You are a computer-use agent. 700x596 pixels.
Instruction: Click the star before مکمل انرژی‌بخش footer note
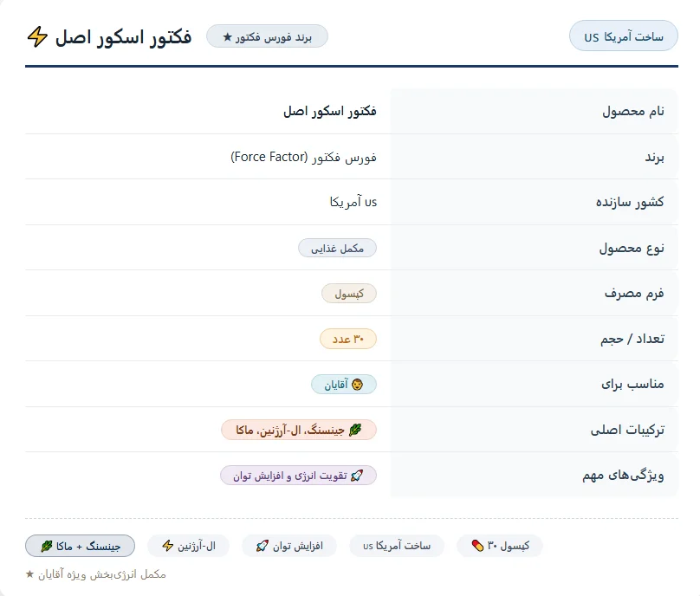coord(30,574)
